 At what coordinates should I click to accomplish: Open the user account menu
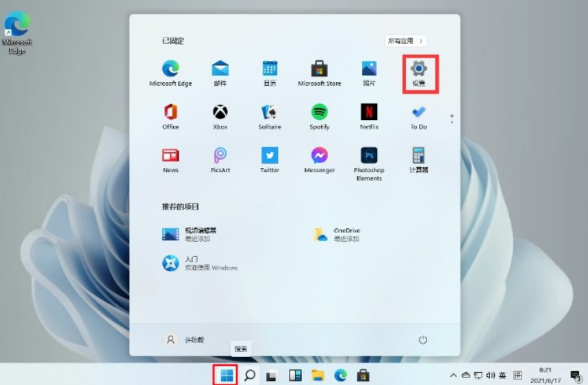tap(183, 340)
